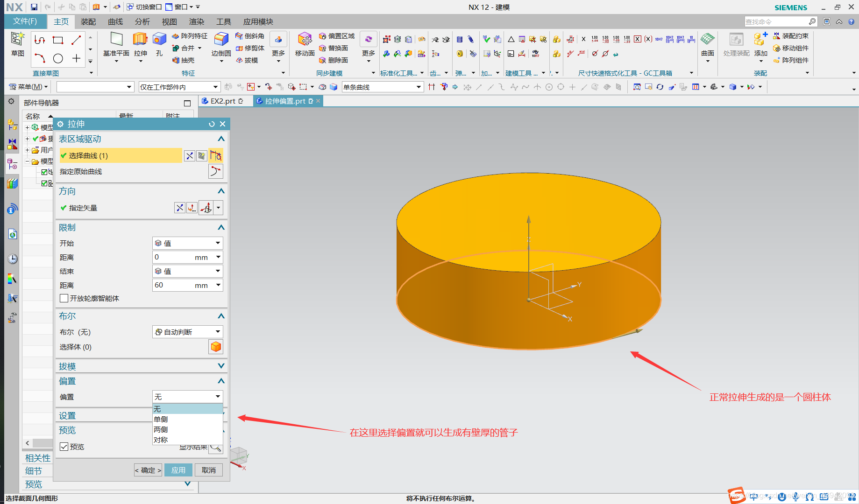859x504 pixels.
Task: Close the Extrude dialog
Action: 222,124
